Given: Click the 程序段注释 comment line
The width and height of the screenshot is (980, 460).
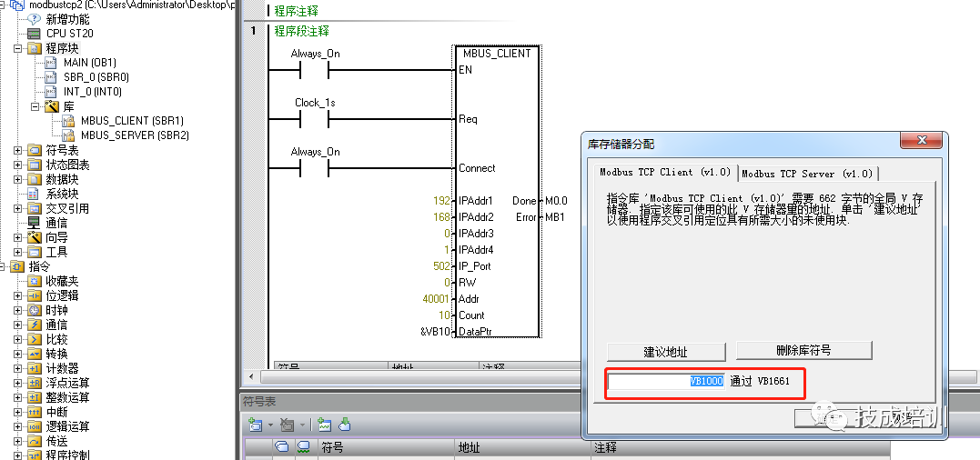Looking at the screenshot, I should pos(302,31).
